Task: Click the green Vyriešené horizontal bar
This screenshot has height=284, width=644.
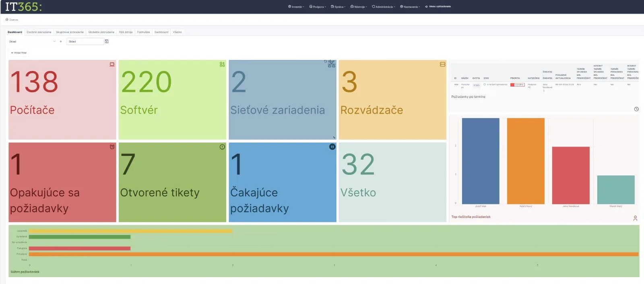Action: [x=80, y=237]
